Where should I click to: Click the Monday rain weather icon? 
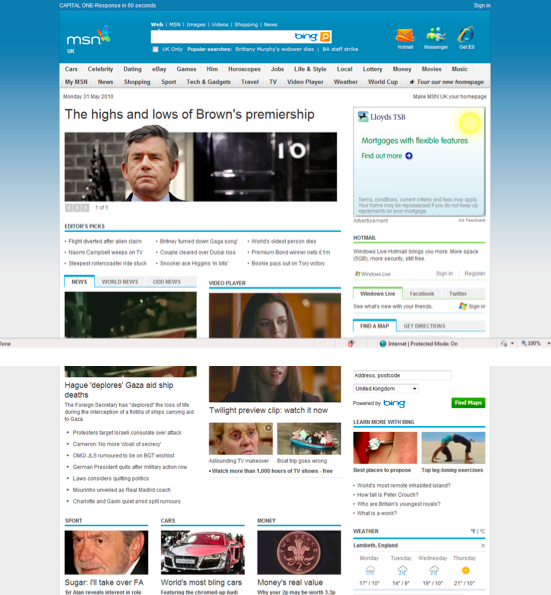point(370,570)
